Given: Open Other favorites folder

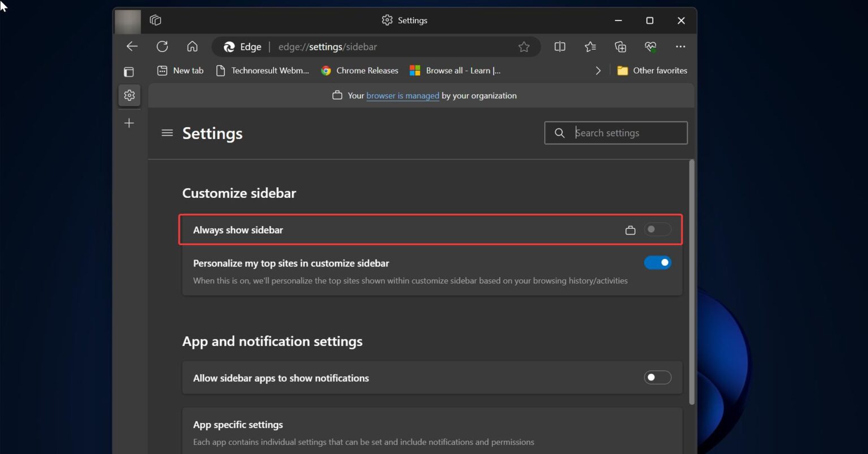Looking at the screenshot, I should (x=652, y=71).
